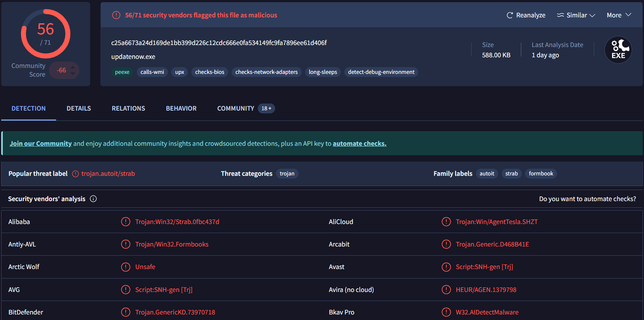Click the detect-debug-environment tag
Image resolution: width=644 pixels, height=320 pixels.
coord(381,72)
